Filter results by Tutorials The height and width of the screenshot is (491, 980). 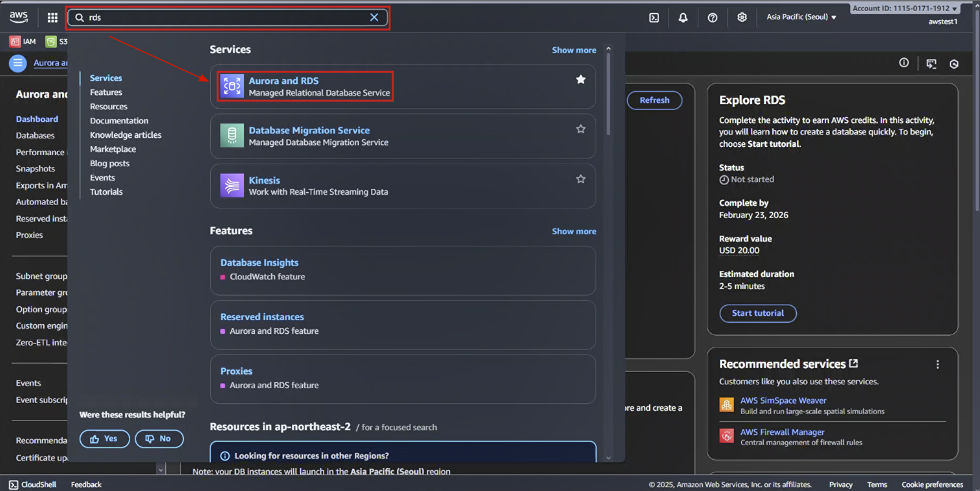click(106, 192)
